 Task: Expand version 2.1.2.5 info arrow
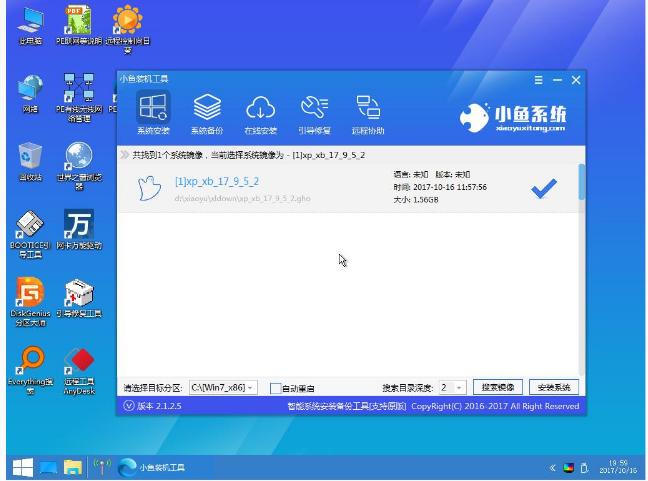pos(127,406)
